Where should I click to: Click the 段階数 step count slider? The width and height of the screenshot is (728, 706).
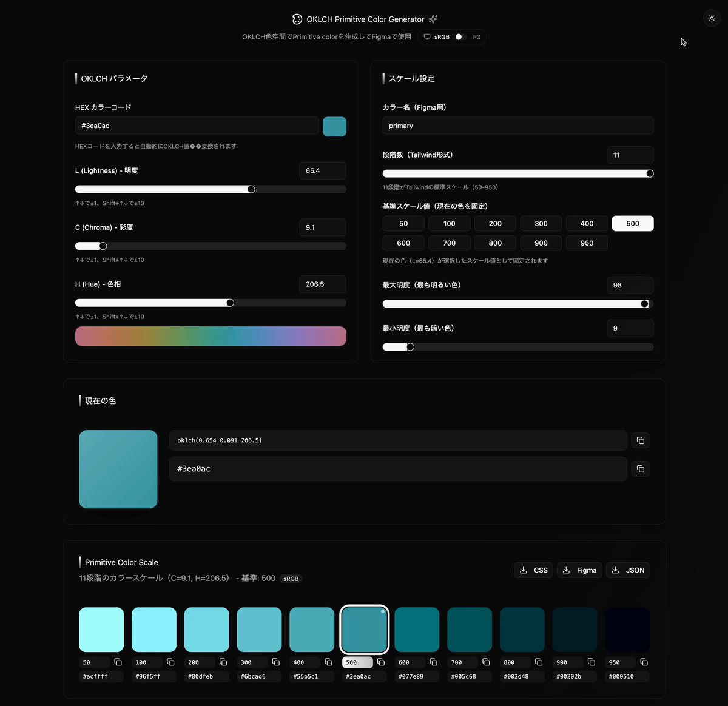point(518,173)
